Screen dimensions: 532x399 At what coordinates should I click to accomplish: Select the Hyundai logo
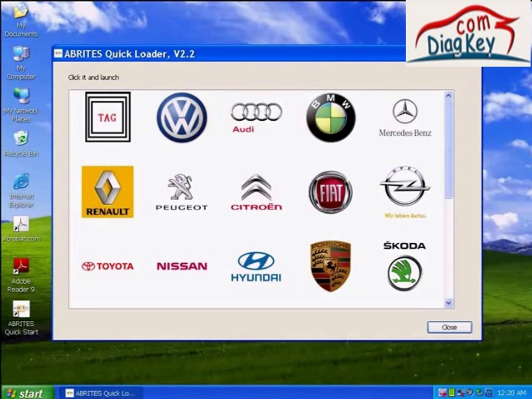coord(256,267)
